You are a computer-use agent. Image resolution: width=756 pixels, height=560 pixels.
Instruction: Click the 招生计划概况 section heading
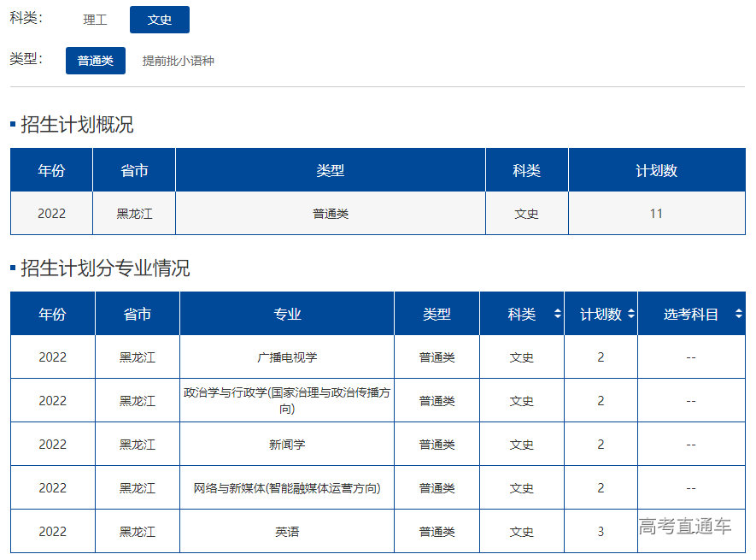point(77,125)
